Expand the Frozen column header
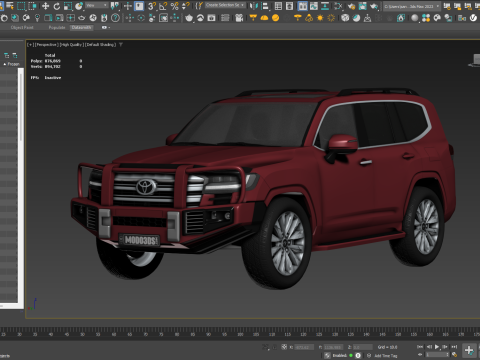The width and height of the screenshot is (480, 360). pos(12,64)
